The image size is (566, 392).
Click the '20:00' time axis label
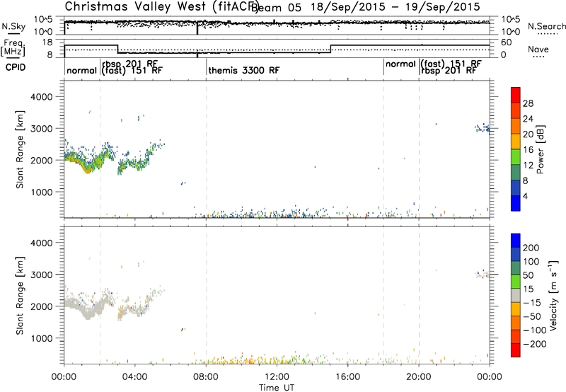419,377
